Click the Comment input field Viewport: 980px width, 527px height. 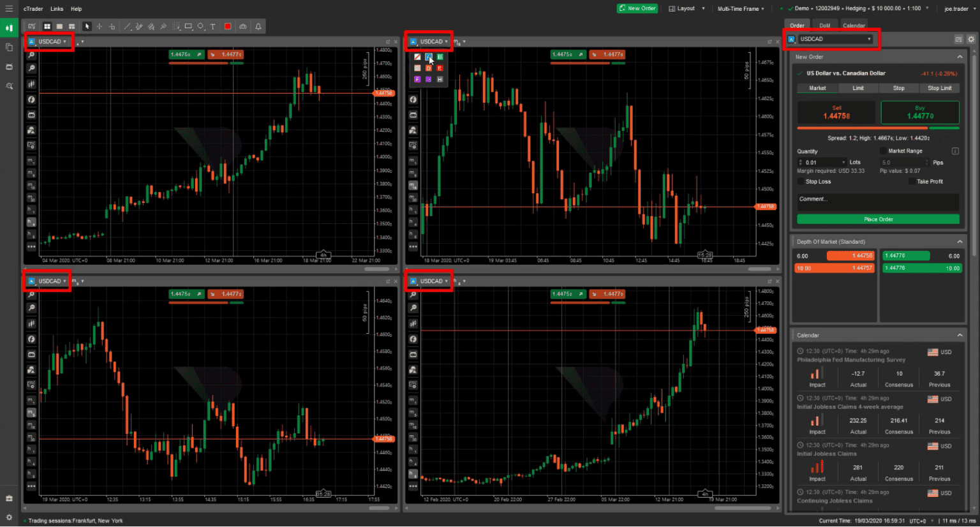pos(877,202)
